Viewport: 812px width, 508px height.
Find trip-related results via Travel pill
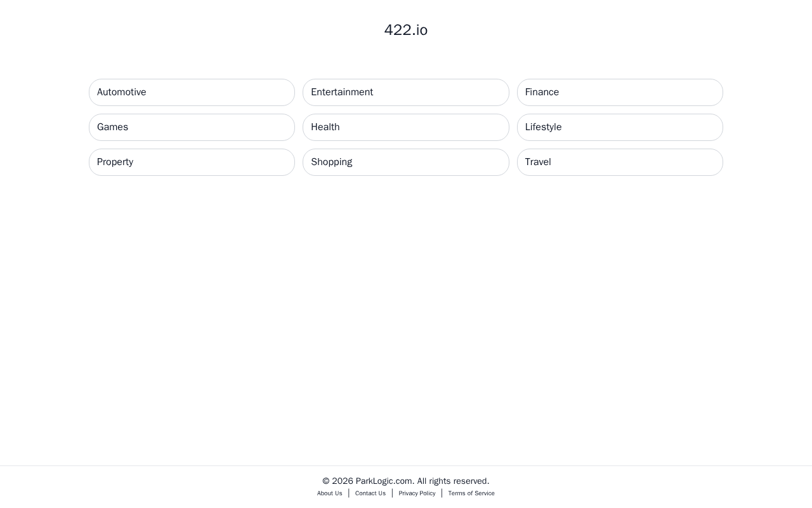click(620, 162)
